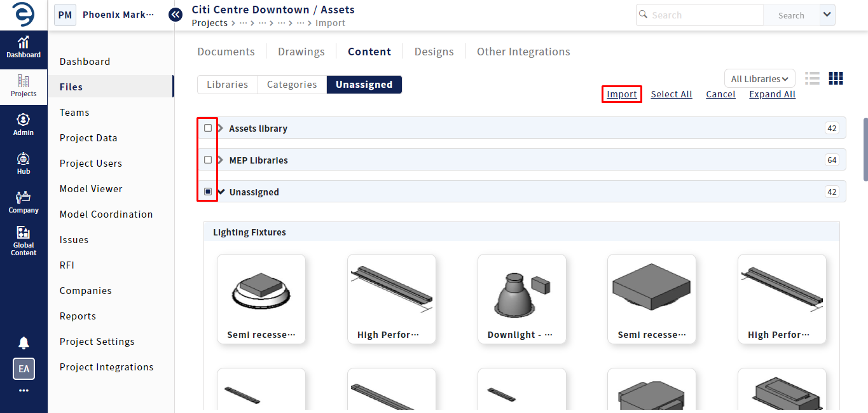Expand the MEP Libraries row arrow
The image size is (868, 413).
(221, 160)
